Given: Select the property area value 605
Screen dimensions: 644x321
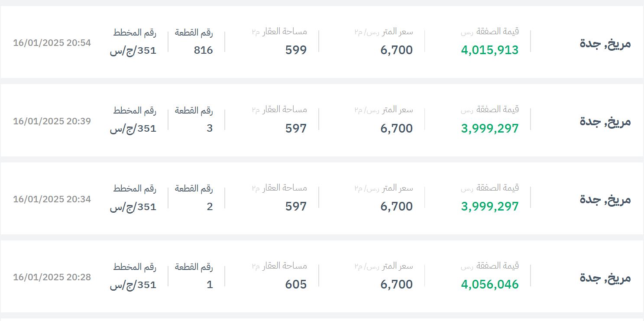Looking at the screenshot, I should (x=296, y=285).
